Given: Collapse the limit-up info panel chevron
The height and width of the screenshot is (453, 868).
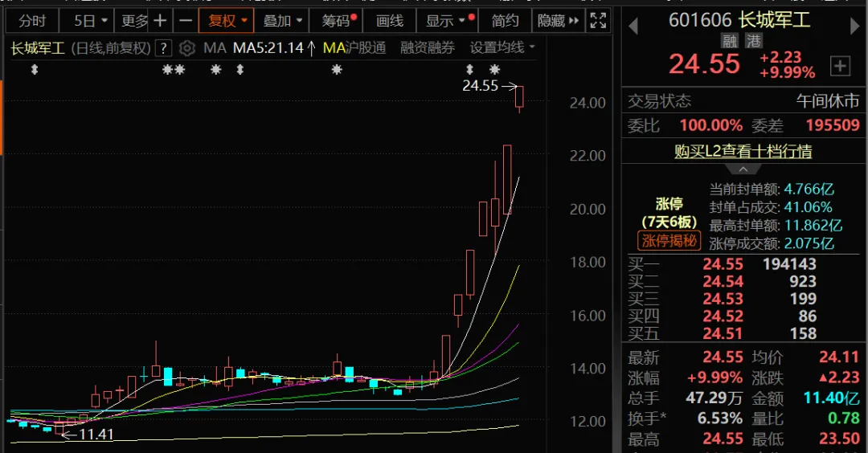Looking at the screenshot, I should pyautogui.click(x=743, y=169).
